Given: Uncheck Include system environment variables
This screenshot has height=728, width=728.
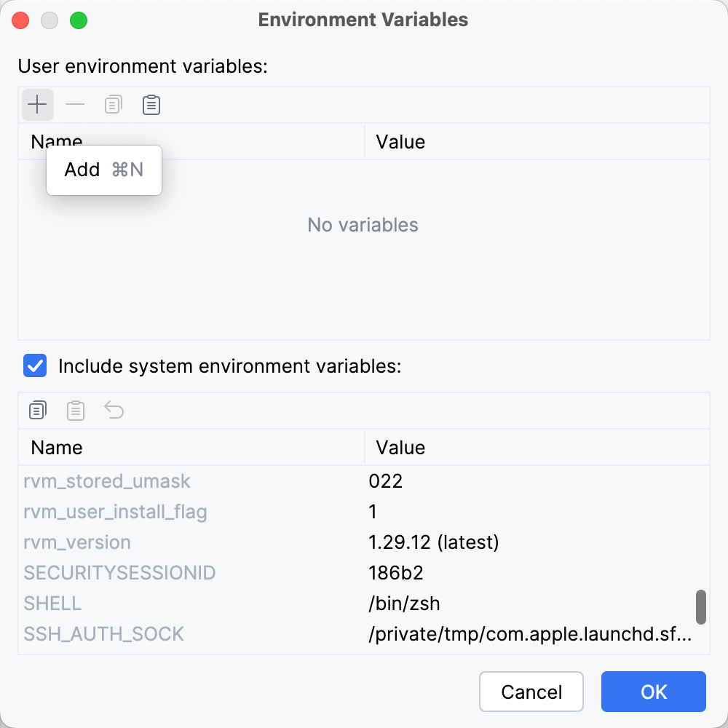Looking at the screenshot, I should (34, 365).
